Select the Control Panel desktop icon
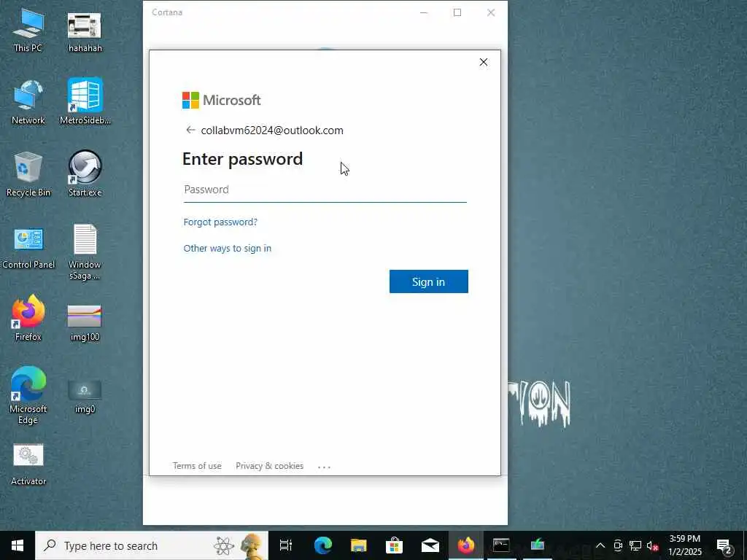 pos(28,248)
